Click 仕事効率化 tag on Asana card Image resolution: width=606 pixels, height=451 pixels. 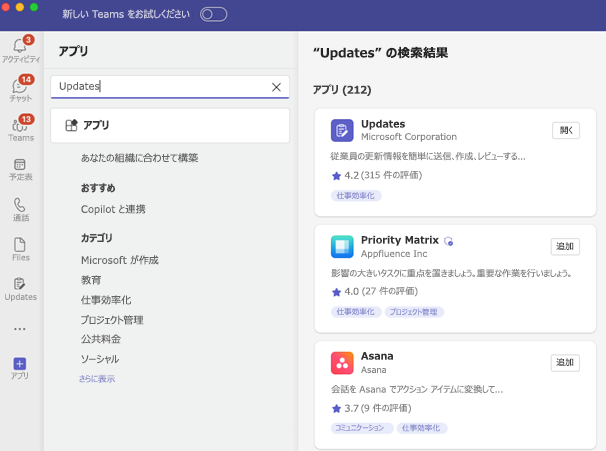(x=422, y=428)
